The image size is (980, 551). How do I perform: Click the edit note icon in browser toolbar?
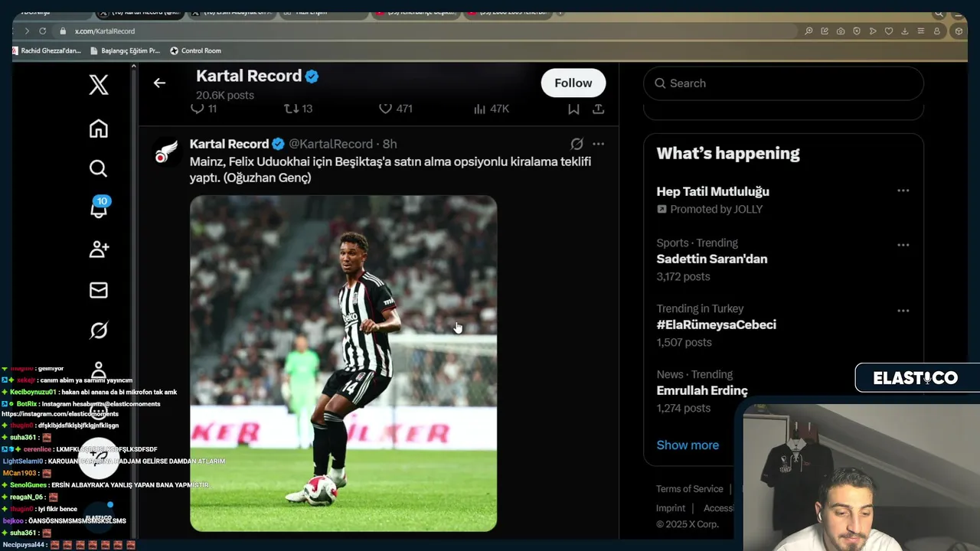825,31
